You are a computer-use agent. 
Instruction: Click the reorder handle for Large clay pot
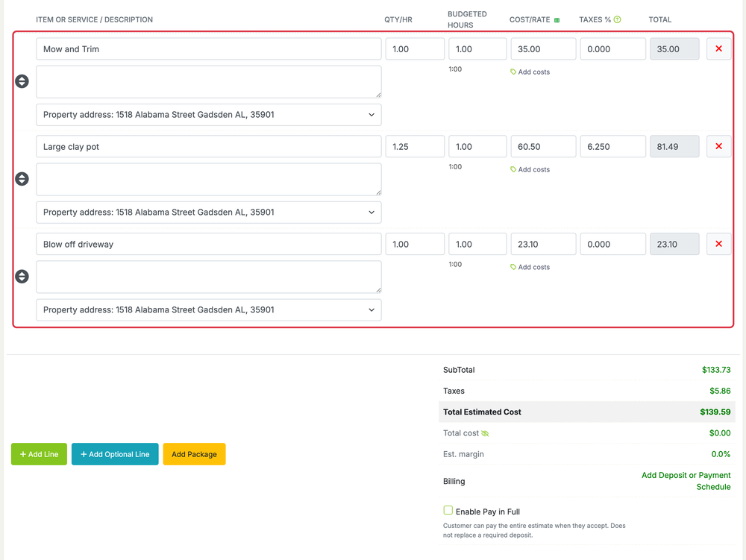point(22,179)
